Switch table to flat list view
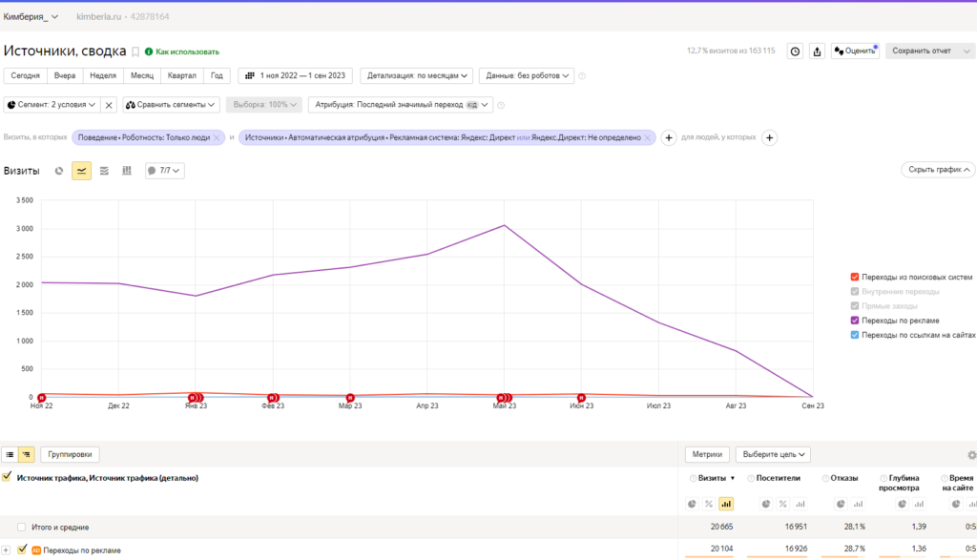977x560 pixels. coord(10,455)
